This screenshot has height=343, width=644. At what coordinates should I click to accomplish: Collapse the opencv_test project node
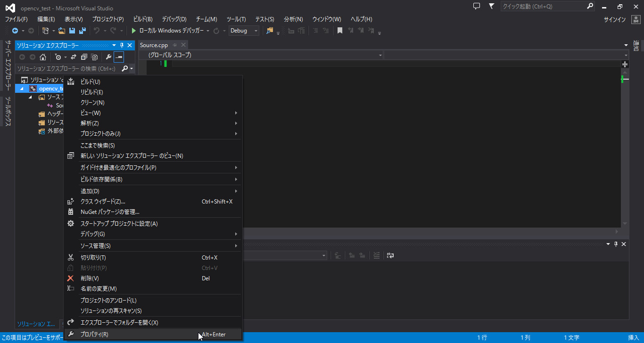point(22,88)
